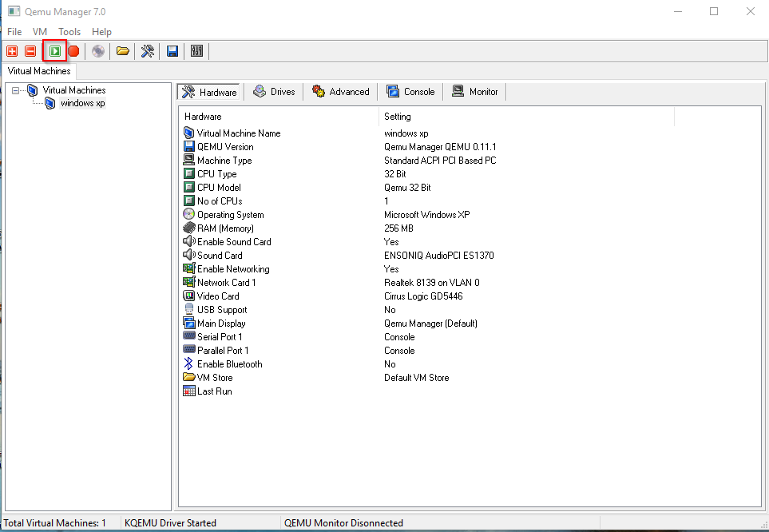This screenshot has height=532, width=769.
Task: Click the RAM (Memory) module icon
Action: pyautogui.click(x=188, y=228)
